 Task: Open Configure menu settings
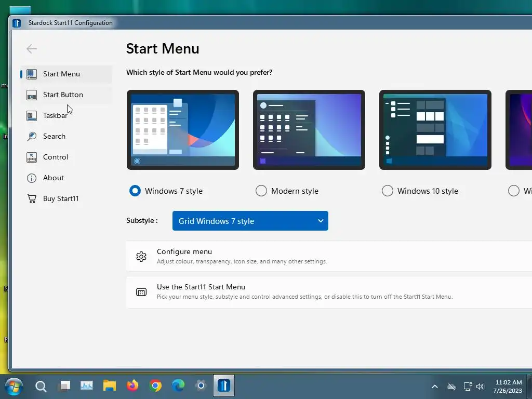(x=329, y=256)
